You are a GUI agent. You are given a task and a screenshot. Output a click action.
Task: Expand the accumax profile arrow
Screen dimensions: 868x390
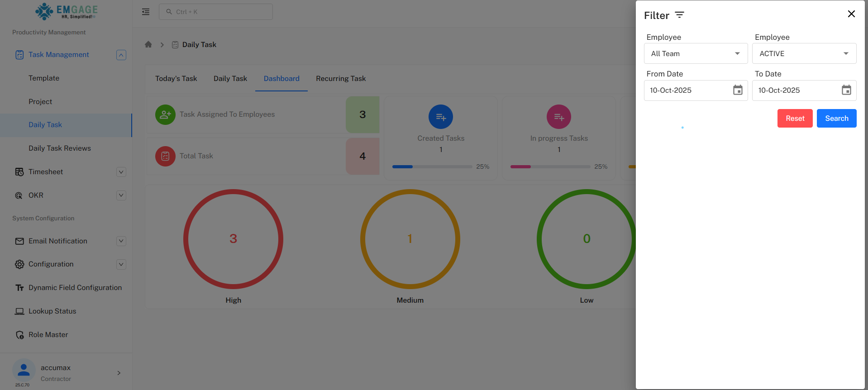pos(119,373)
